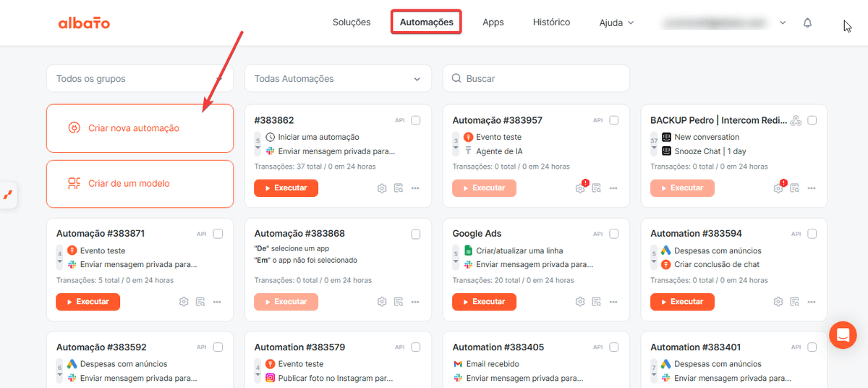This screenshot has width=868, height=388.
Task: Open log icon on Automação #383868 card
Action: (x=399, y=302)
